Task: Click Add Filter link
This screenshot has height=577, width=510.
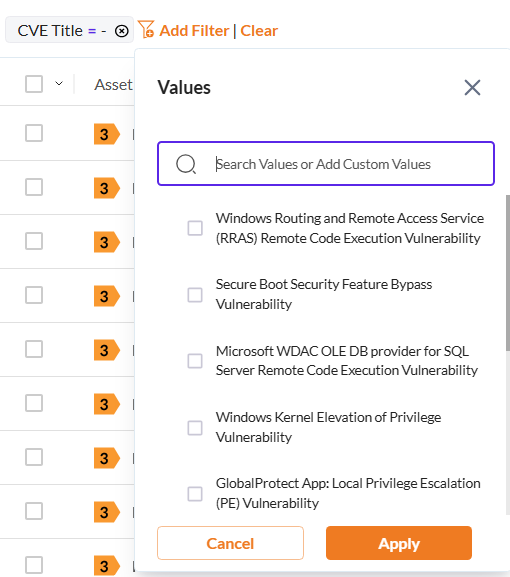Action: (x=194, y=31)
